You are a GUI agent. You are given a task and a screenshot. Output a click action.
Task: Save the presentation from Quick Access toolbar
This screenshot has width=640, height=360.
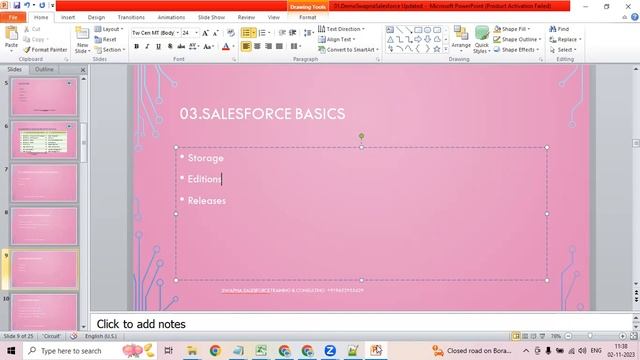pyautogui.click(x=17, y=5)
